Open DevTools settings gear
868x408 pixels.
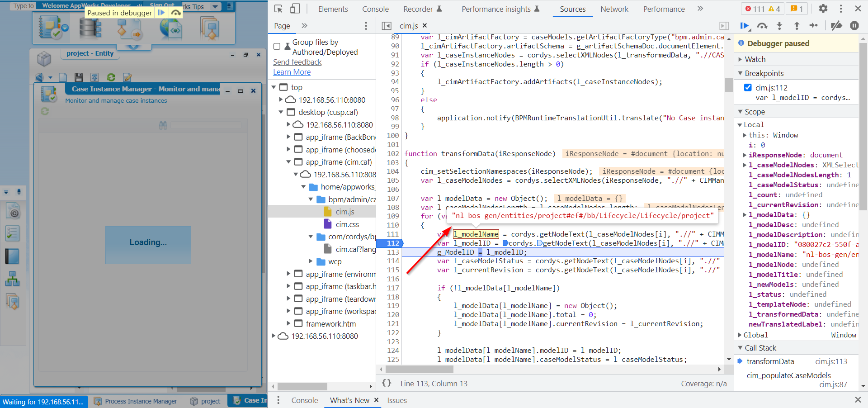823,9
